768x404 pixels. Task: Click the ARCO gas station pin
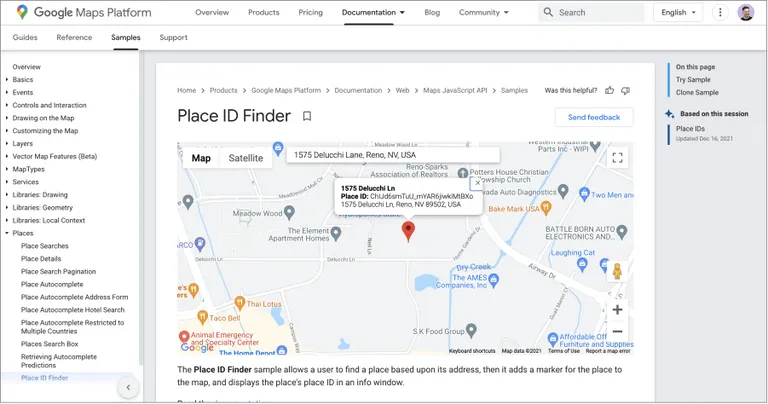pyautogui.click(x=200, y=243)
